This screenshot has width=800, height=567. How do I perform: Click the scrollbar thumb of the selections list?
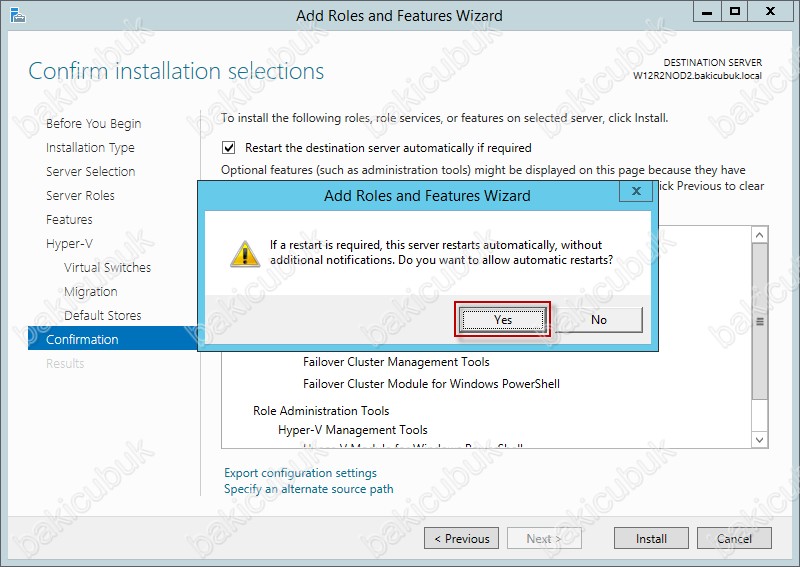pos(760,322)
